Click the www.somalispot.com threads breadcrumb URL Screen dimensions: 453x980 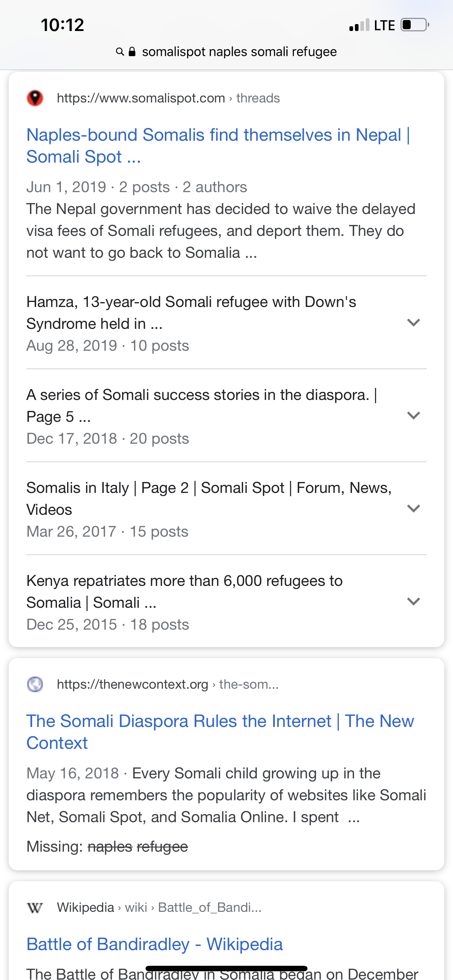[168, 98]
